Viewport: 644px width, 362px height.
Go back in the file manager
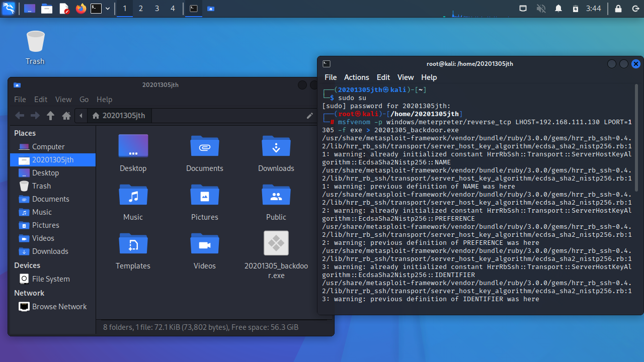pos(20,116)
